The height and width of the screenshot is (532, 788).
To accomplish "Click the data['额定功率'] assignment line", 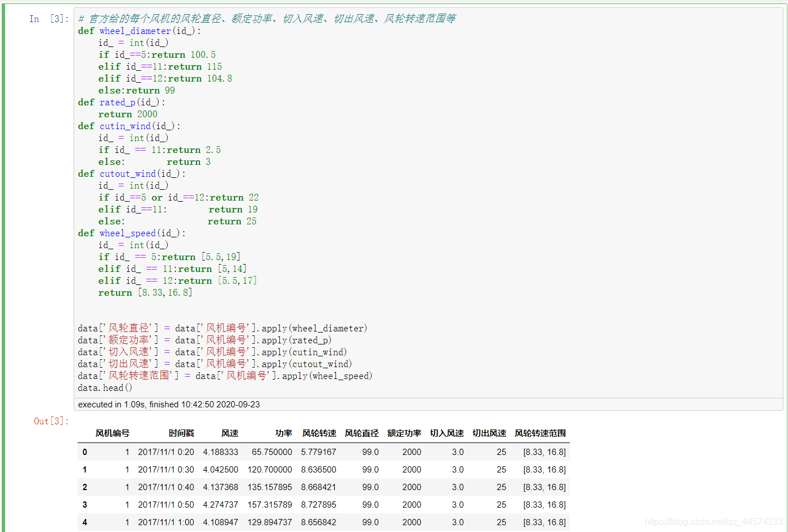I will (205, 340).
